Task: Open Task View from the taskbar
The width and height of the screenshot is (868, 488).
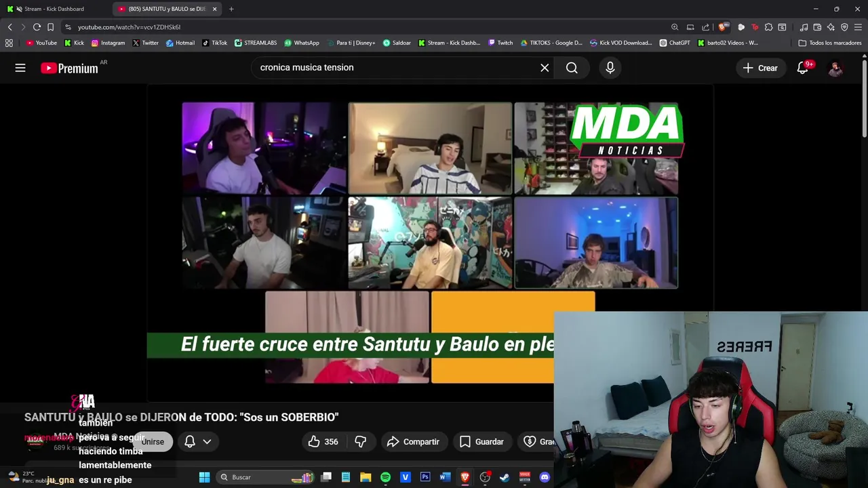Action: 326,477
